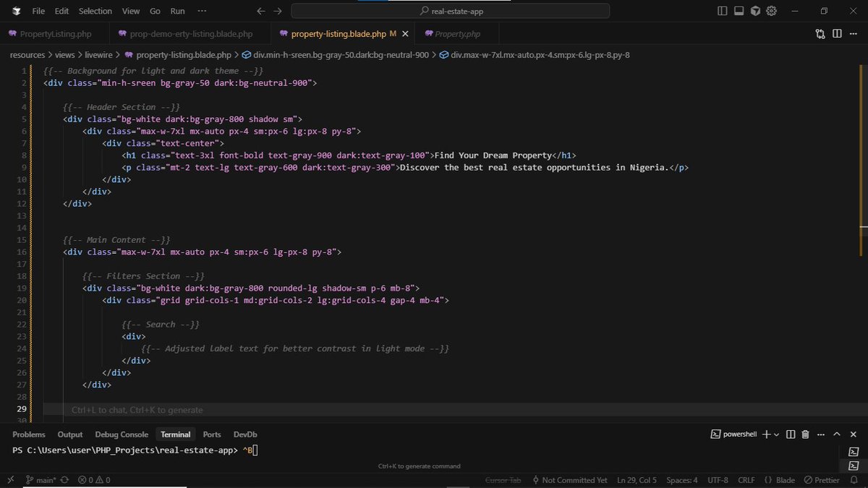Screen dimensions: 868x488
Task: Open the Go menu
Action: [155, 11]
